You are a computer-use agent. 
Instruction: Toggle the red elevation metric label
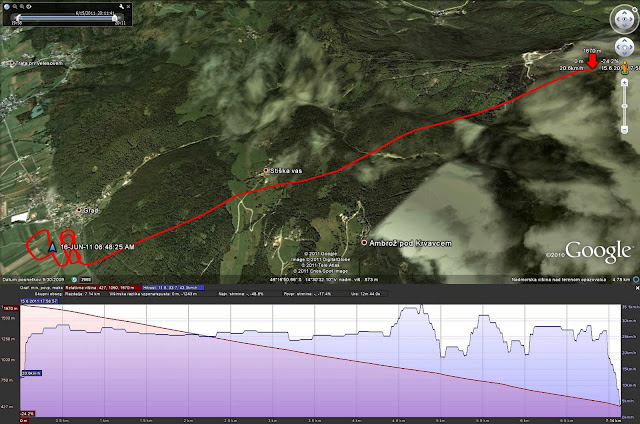(x=102, y=288)
